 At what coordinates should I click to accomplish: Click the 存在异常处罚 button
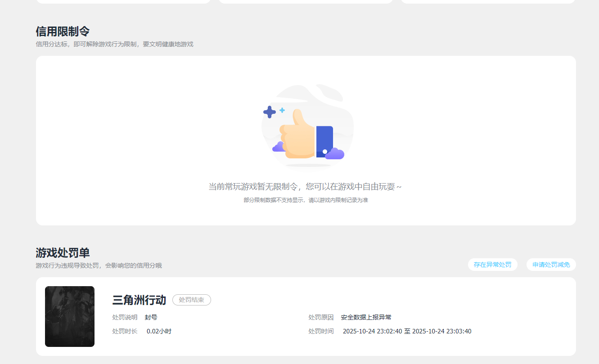click(492, 265)
